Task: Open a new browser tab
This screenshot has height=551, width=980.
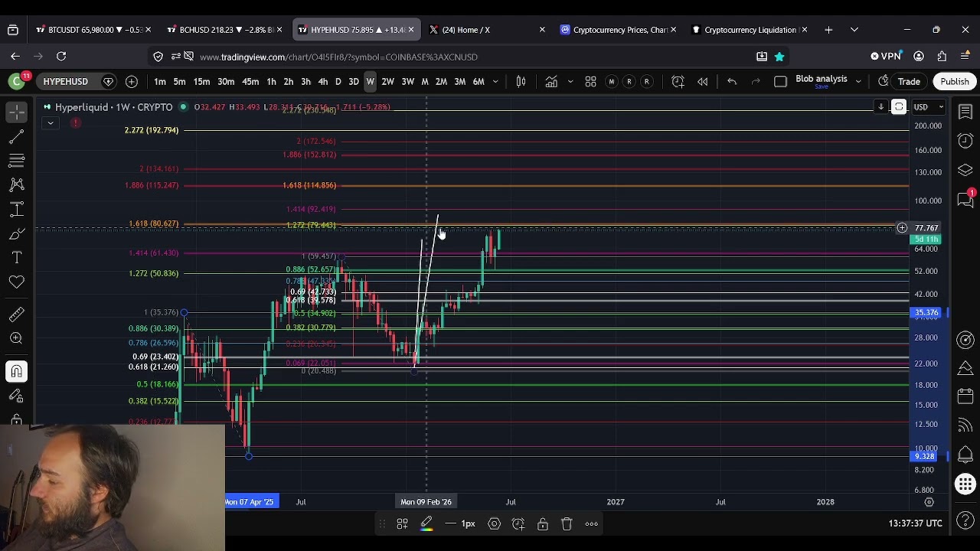Action: pos(828,30)
